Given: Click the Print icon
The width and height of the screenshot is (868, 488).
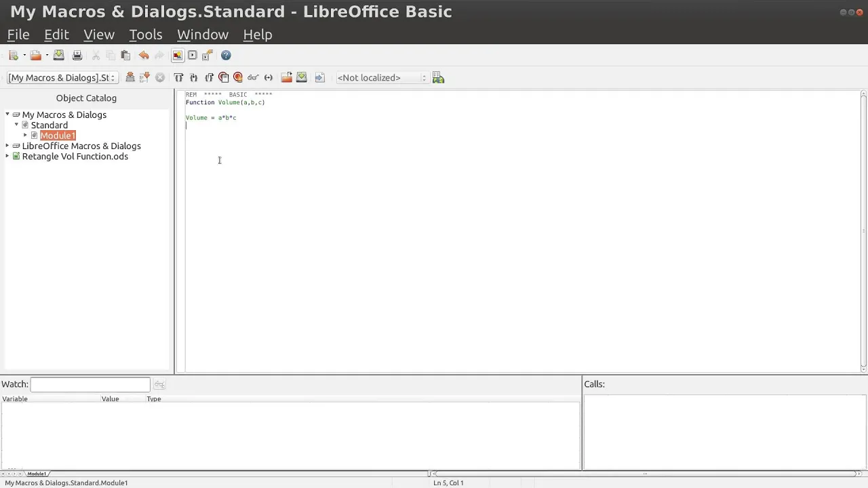Looking at the screenshot, I should tap(77, 56).
